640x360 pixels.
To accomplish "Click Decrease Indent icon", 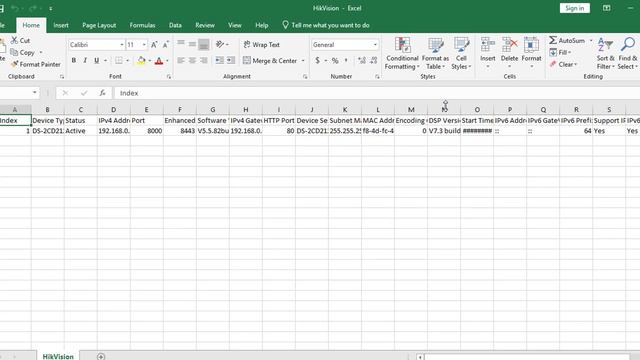I will pyautogui.click(x=220, y=60).
